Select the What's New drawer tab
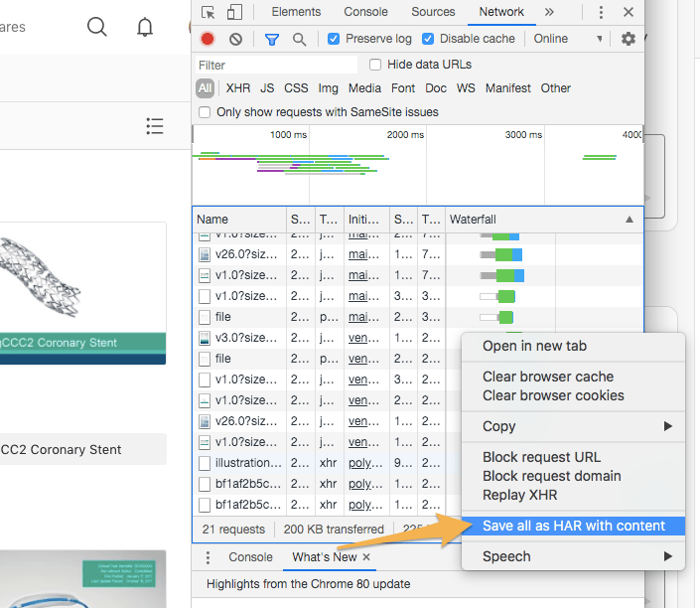700x608 pixels. point(324,557)
